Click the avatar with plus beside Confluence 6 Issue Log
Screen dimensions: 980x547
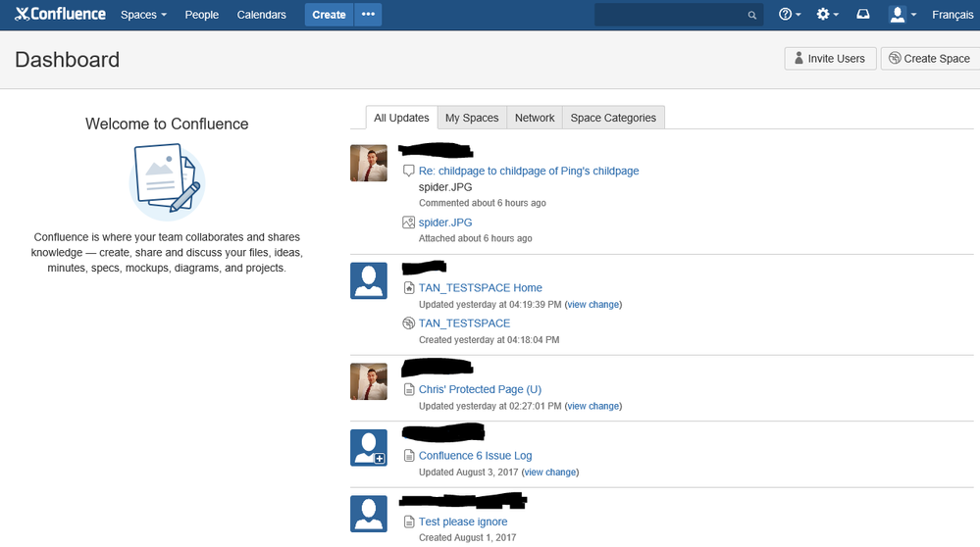[369, 448]
